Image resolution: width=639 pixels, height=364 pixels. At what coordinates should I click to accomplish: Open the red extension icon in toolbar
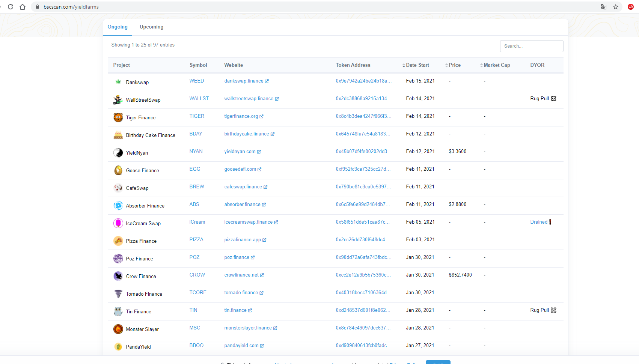tap(631, 7)
